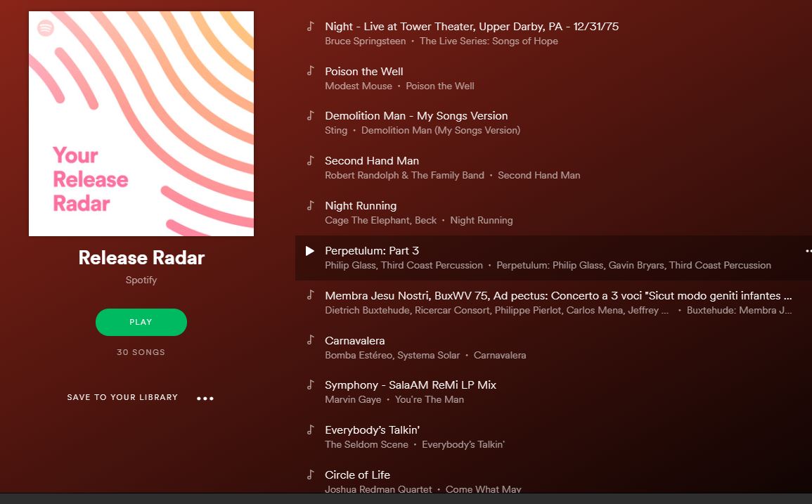
Task: Open the album Demolition Man (My Songs Version)
Action: click(x=441, y=131)
